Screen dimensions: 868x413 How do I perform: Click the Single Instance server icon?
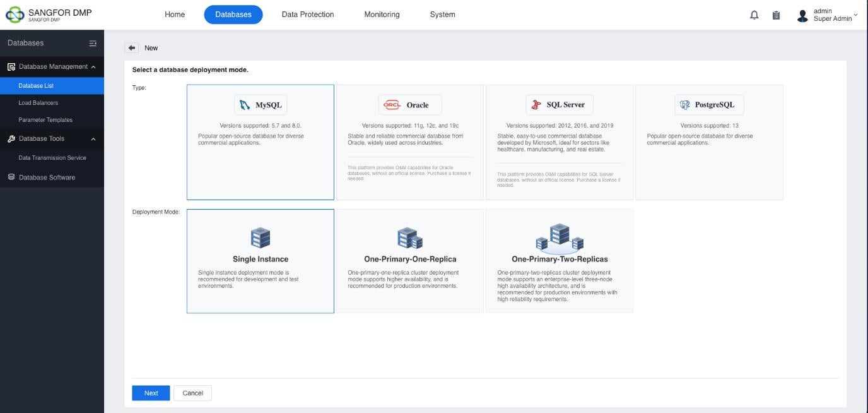pyautogui.click(x=261, y=238)
